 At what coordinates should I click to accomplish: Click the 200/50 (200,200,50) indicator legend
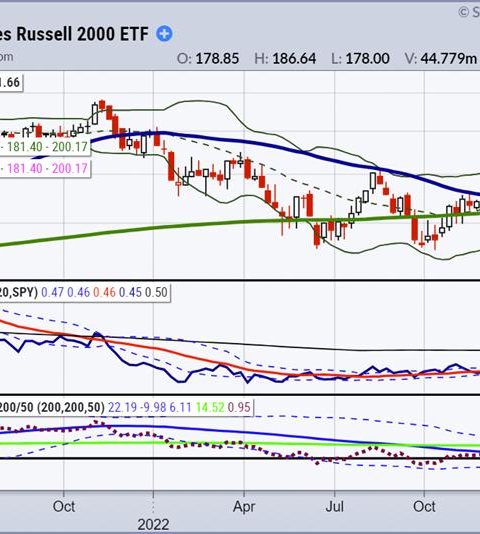tap(126, 407)
